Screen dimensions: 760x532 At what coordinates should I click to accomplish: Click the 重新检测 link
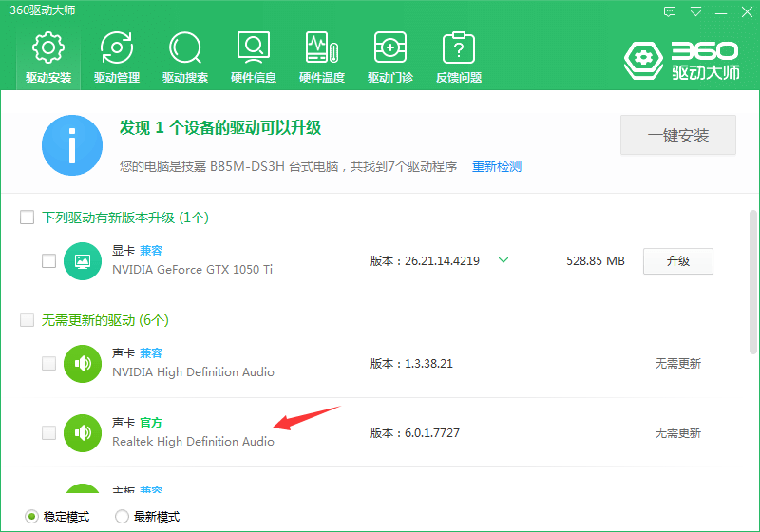click(x=497, y=166)
